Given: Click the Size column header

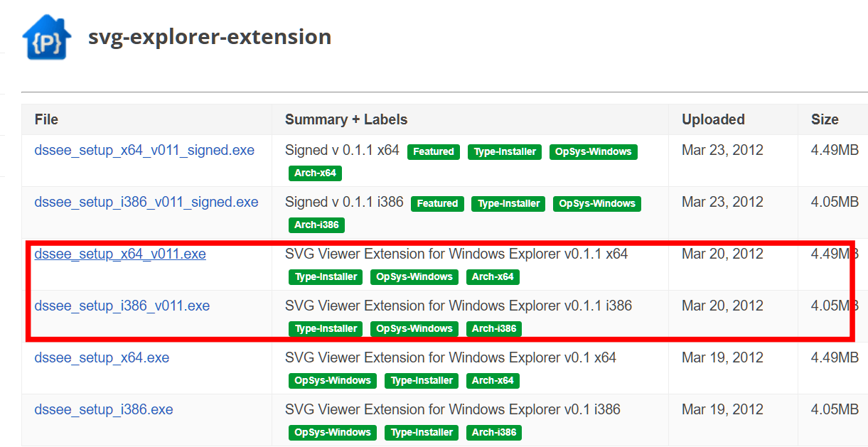Looking at the screenshot, I should click(x=825, y=119).
